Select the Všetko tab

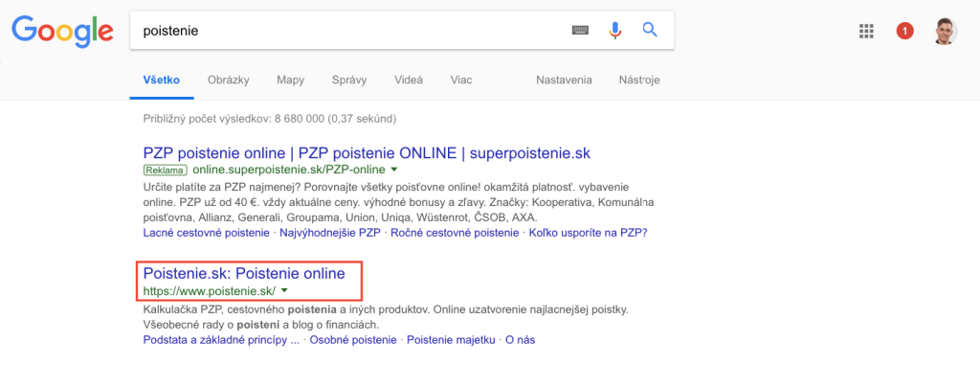click(x=161, y=80)
